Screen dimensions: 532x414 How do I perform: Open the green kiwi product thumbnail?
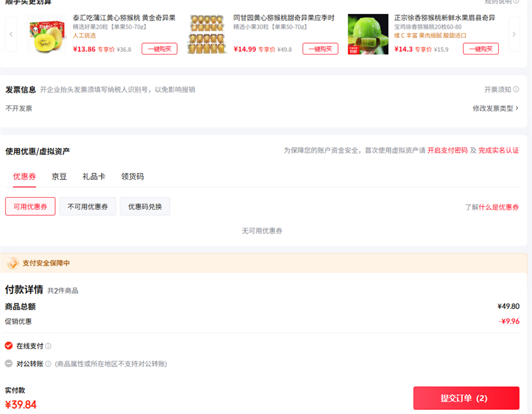click(368, 33)
